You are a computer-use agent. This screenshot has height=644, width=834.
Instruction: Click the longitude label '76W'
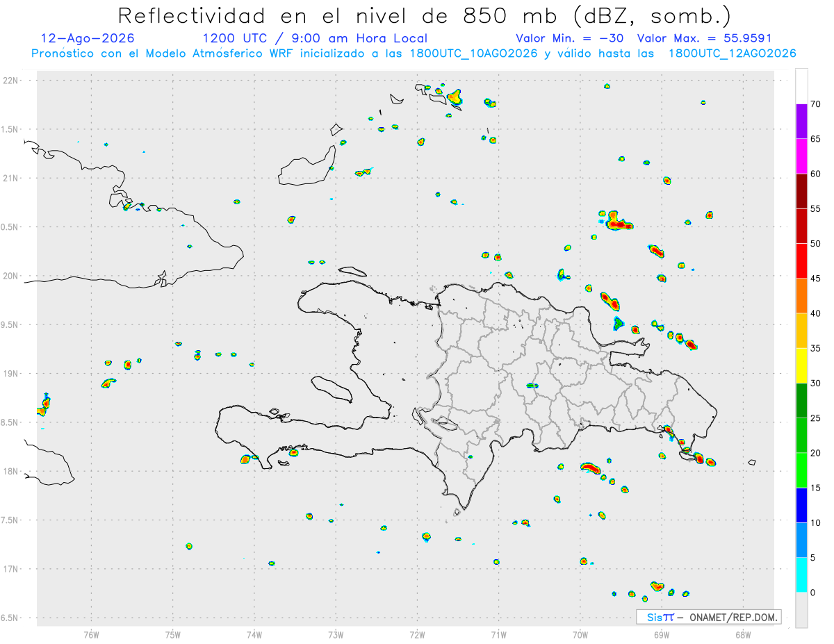point(91,635)
